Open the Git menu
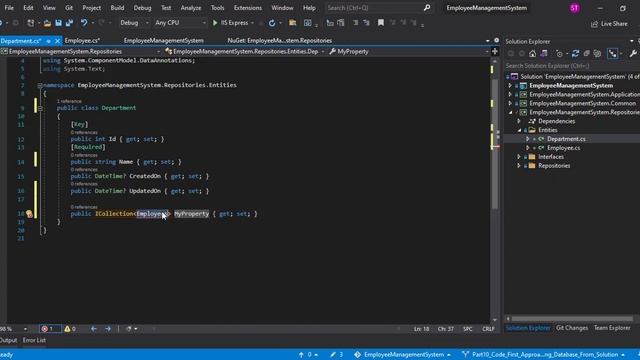640x360 pixels. (x=69, y=8)
